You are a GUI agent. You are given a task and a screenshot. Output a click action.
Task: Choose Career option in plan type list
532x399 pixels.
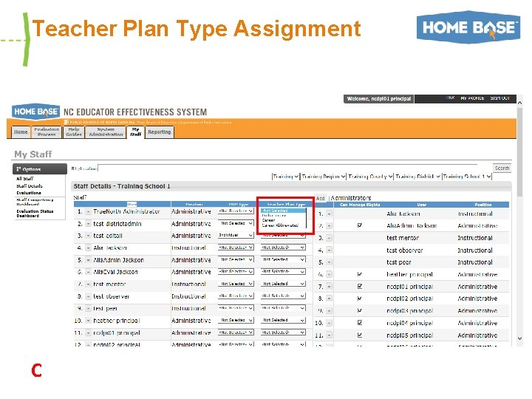click(268, 220)
